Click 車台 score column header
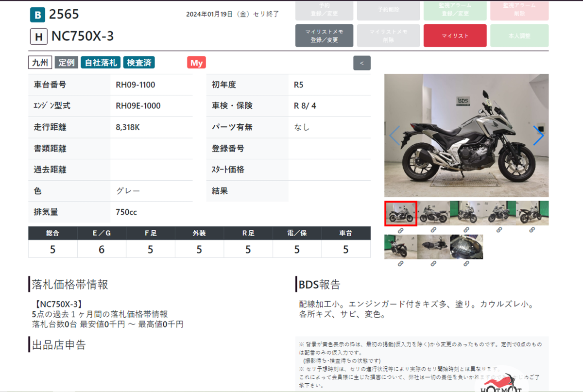583x392 pixels. click(346, 233)
